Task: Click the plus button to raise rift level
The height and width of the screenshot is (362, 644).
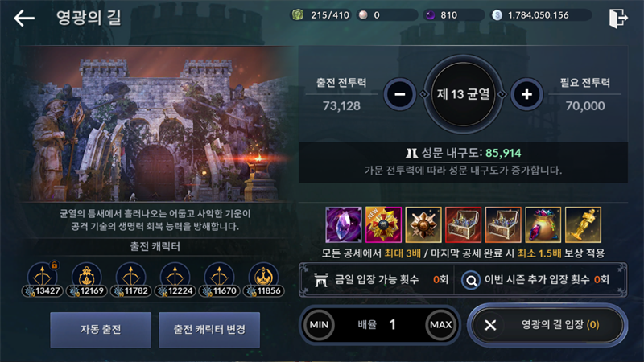Action: click(x=526, y=94)
